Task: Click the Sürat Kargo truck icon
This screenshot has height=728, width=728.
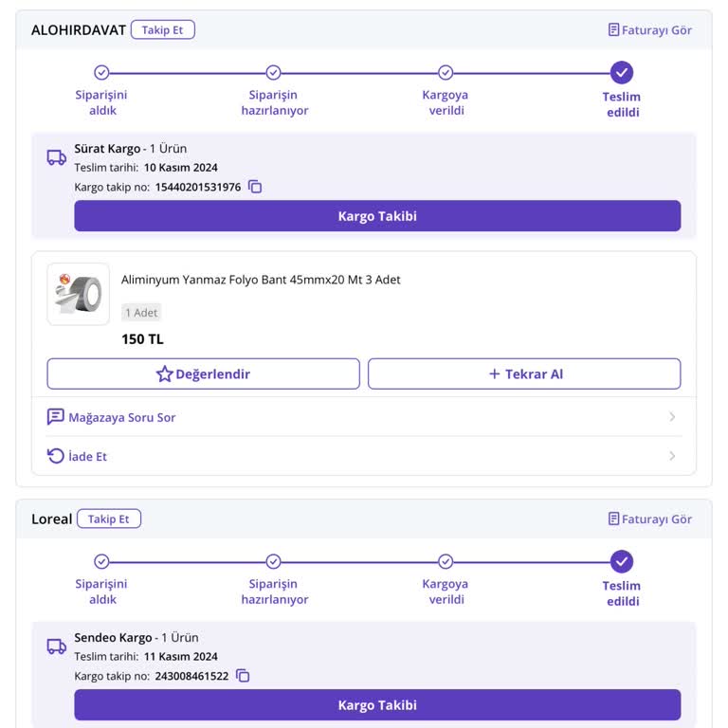Action: 56,157
